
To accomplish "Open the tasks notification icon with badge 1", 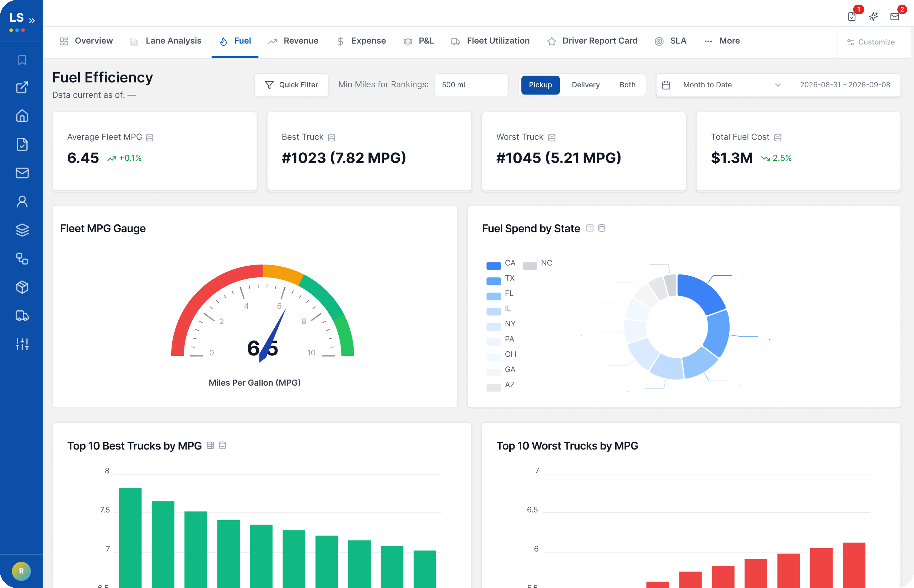I will pos(852,16).
